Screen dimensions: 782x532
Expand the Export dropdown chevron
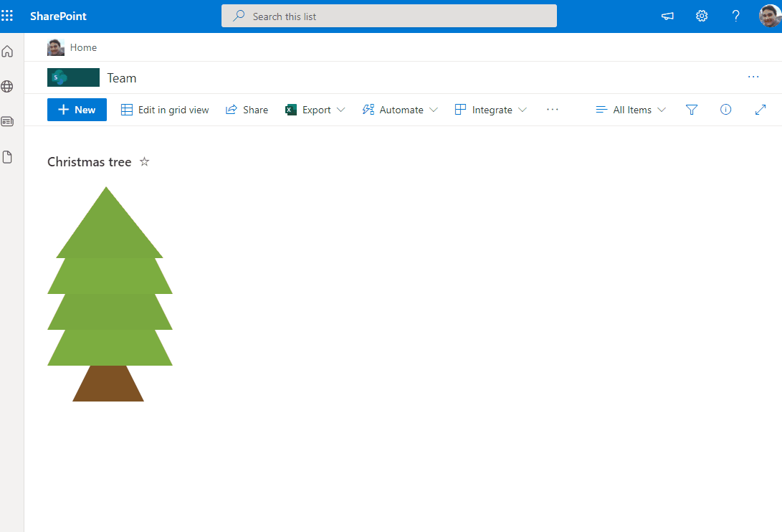tap(340, 110)
